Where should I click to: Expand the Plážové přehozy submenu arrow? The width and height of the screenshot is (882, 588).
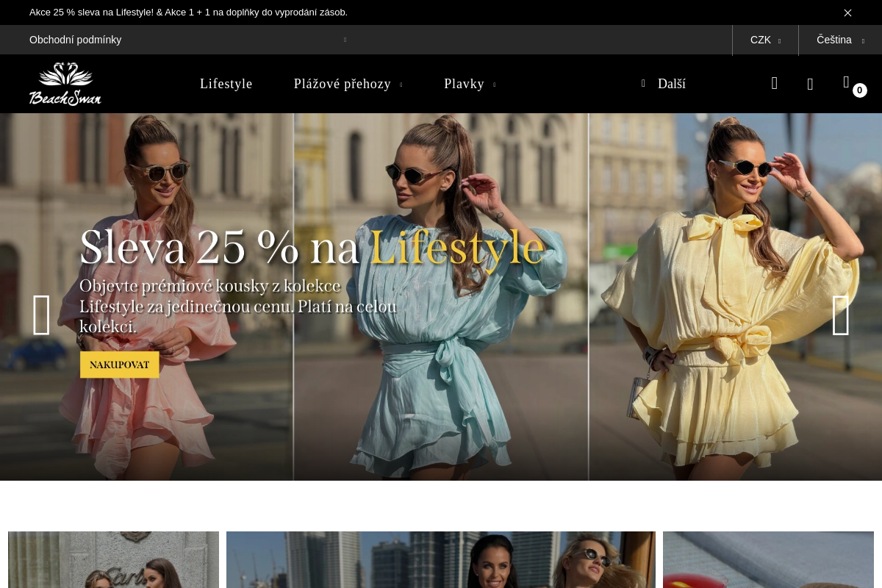(401, 85)
